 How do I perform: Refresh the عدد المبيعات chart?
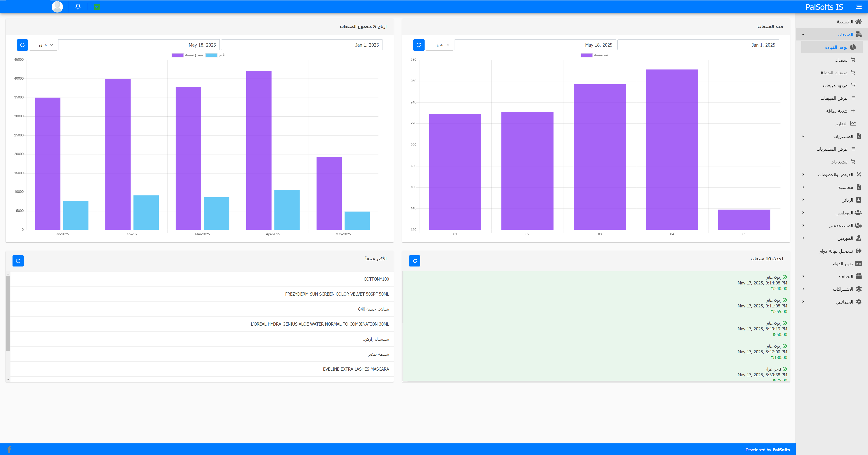(x=418, y=45)
